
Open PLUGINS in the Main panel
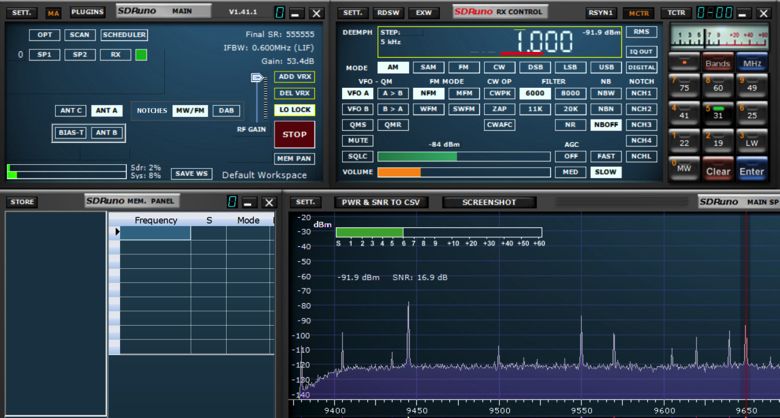coord(88,12)
